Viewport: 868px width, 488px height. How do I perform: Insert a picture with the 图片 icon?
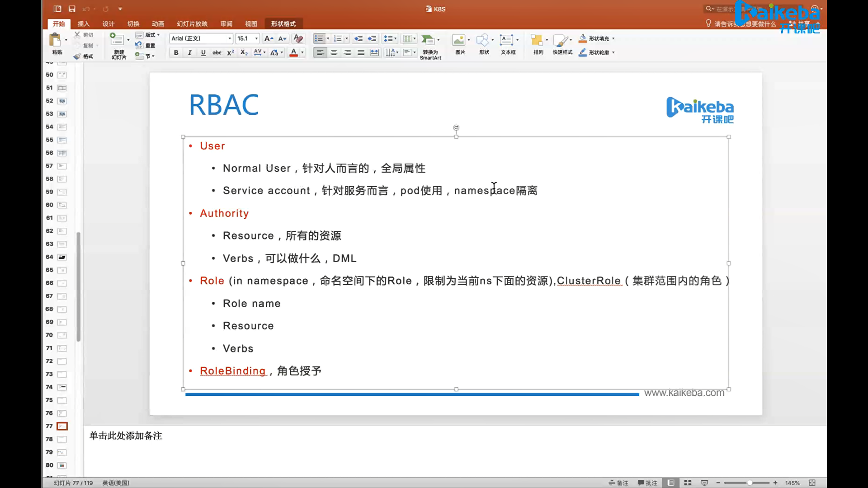coord(459,41)
